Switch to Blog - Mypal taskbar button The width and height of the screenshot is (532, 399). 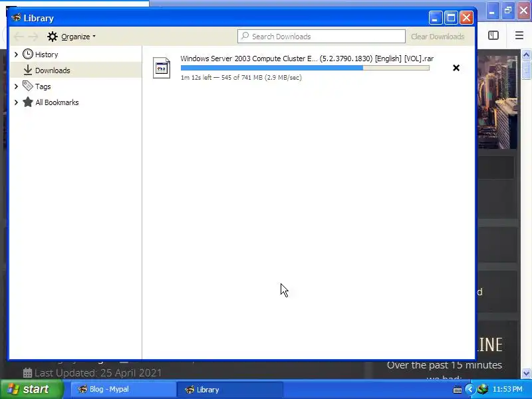point(124,390)
